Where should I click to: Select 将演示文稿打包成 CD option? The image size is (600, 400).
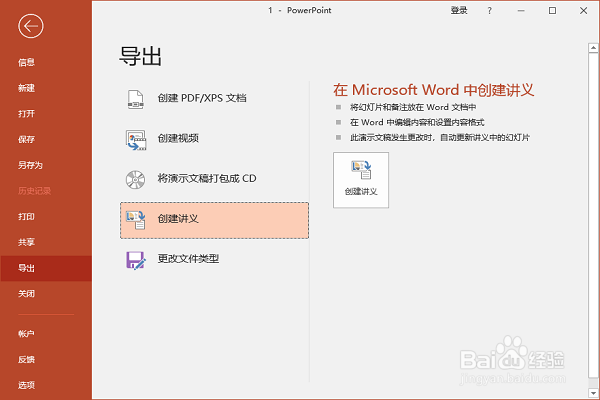(x=214, y=180)
